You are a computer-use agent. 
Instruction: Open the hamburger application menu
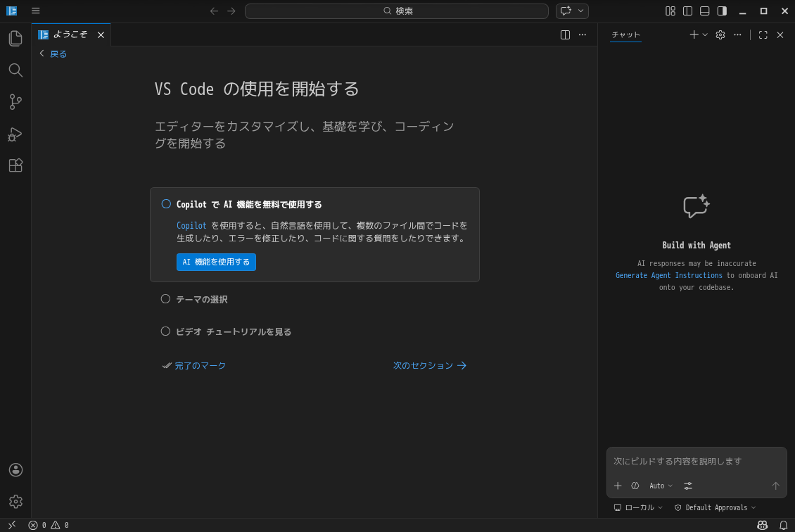pos(35,11)
